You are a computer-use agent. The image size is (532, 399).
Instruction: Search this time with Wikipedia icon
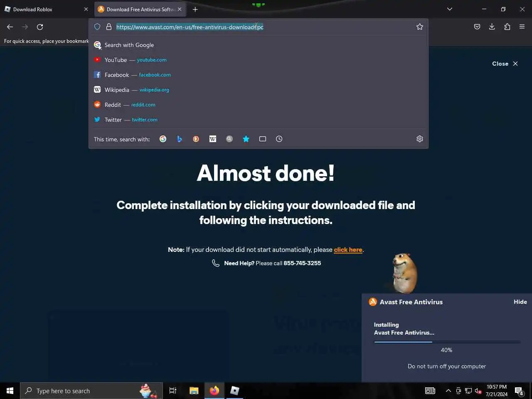pyautogui.click(x=213, y=139)
